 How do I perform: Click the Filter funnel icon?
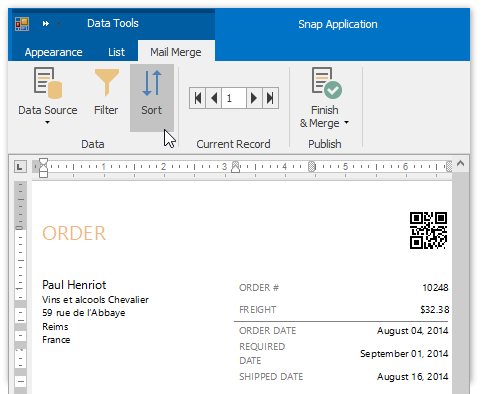(x=106, y=82)
